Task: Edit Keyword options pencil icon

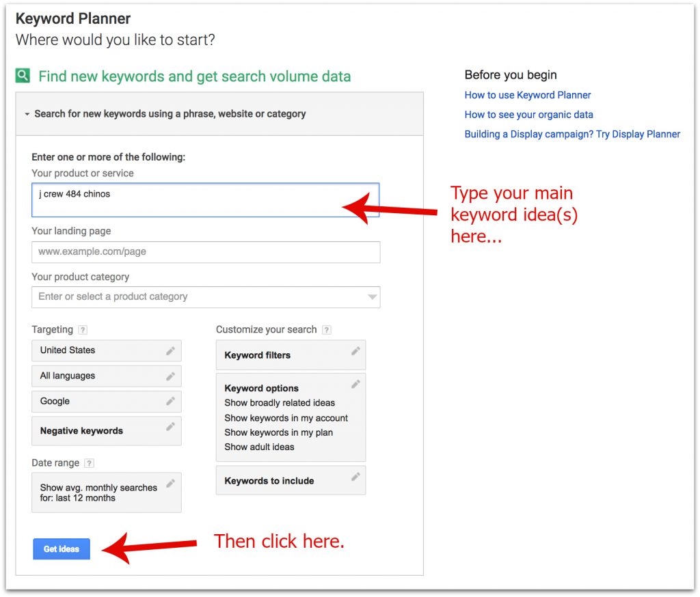Action: coord(355,384)
